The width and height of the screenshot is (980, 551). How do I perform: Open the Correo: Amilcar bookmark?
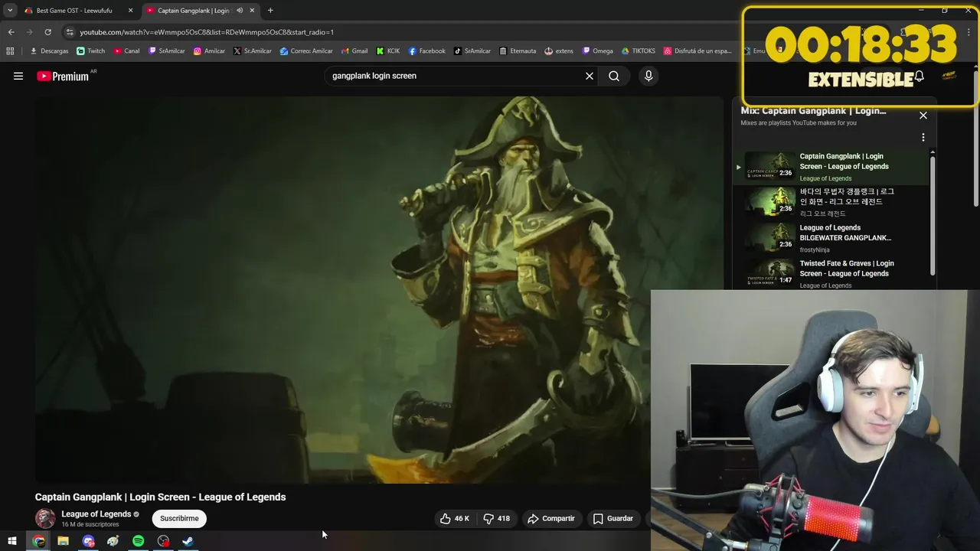click(306, 51)
